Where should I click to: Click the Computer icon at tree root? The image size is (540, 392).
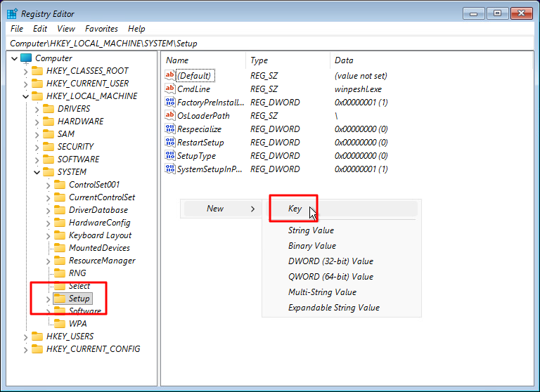click(x=26, y=58)
